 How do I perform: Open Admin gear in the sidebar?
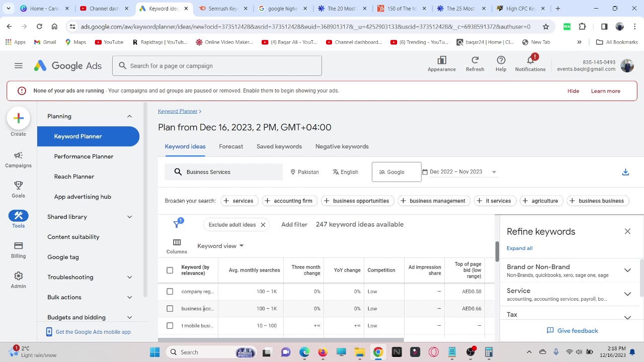pos(19,280)
